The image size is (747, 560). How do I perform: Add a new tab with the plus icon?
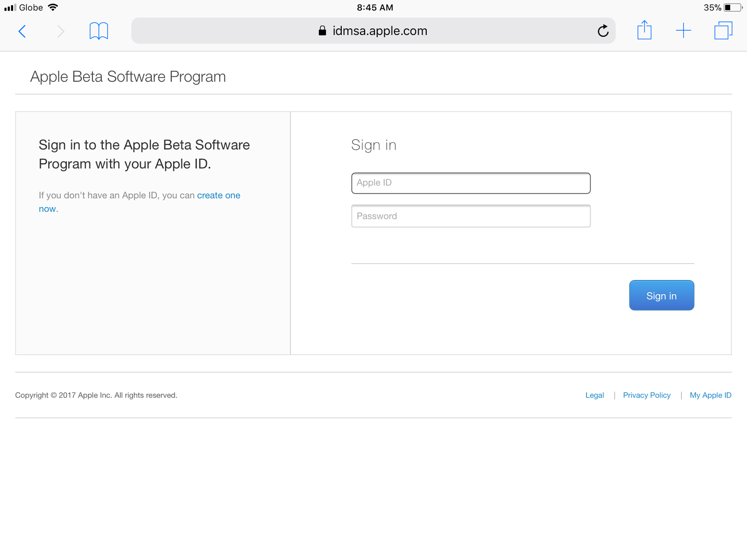click(683, 31)
